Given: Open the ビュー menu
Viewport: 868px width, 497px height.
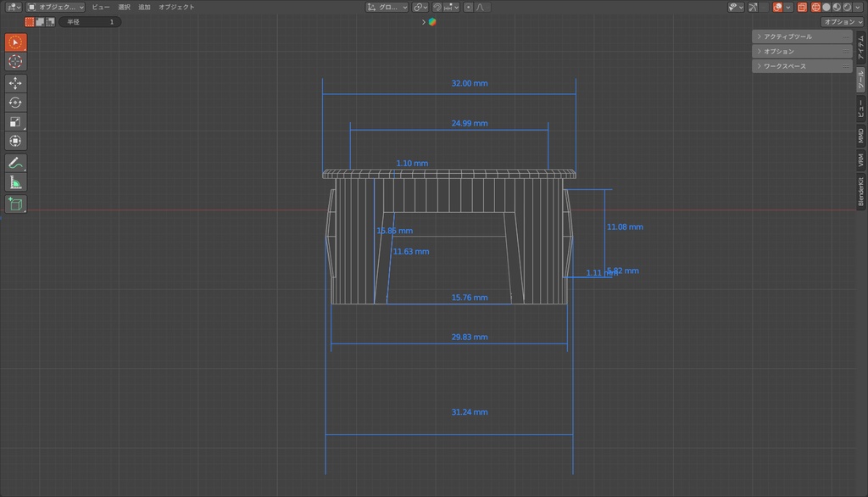Looking at the screenshot, I should pos(100,7).
